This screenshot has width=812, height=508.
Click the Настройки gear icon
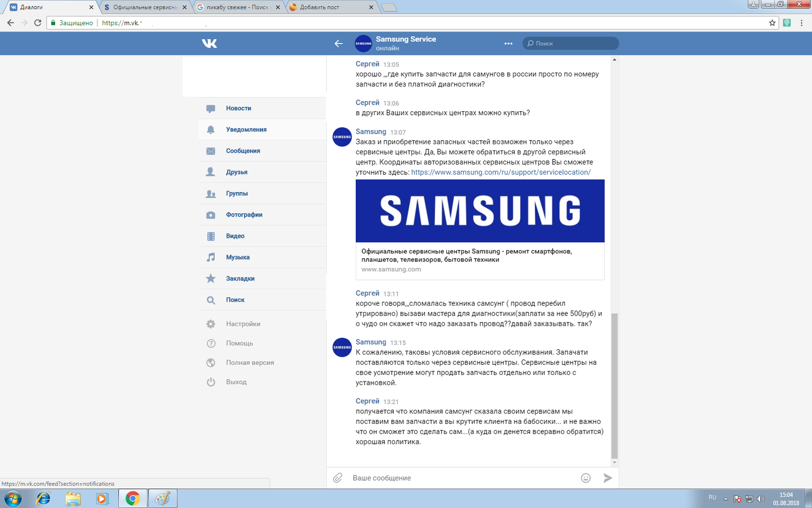pos(211,324)
